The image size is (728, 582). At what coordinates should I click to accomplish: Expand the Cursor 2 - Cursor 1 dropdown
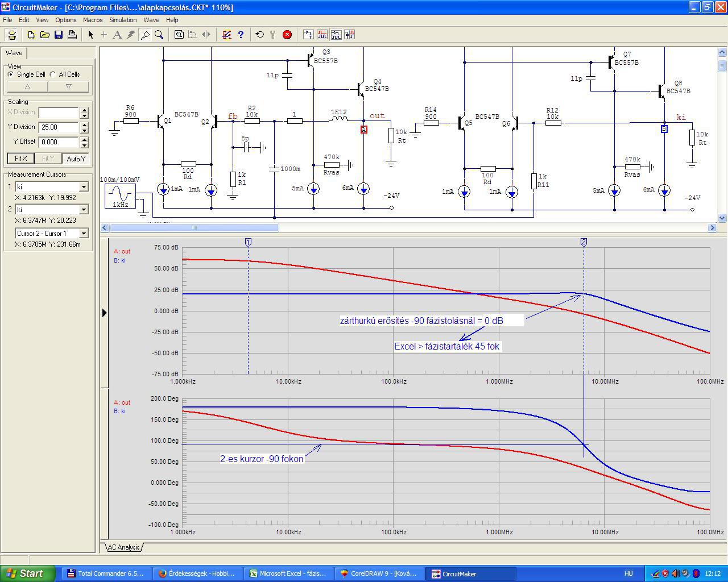pos(84,234)
